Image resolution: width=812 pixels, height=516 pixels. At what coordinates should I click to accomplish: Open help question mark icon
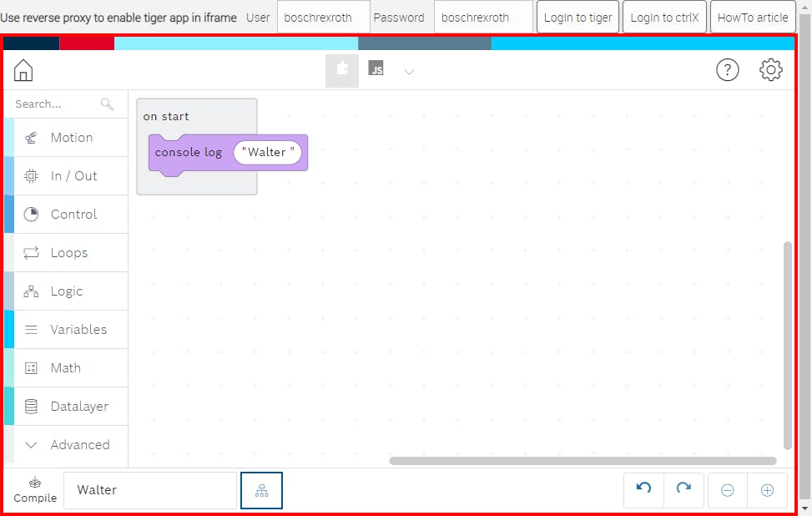(x=728, y=70)
